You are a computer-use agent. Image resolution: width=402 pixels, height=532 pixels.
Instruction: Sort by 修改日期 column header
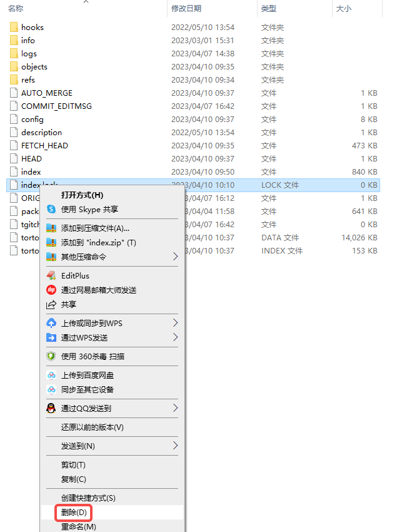186,9
